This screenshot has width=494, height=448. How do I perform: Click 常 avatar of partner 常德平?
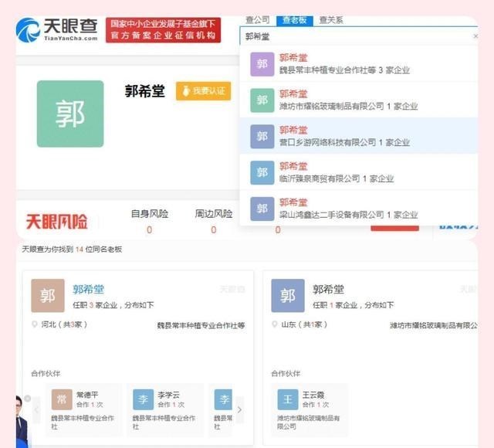pyautogui.click(x=62, y=399)
